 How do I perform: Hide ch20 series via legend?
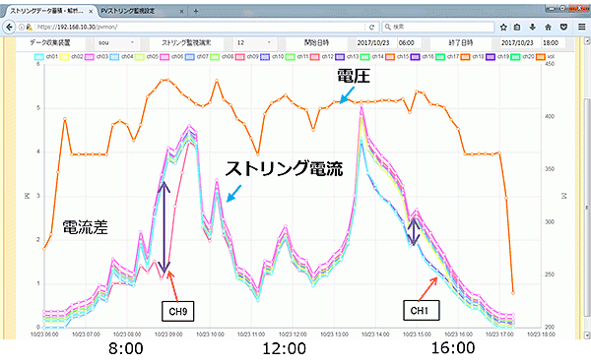pos(522,57)
